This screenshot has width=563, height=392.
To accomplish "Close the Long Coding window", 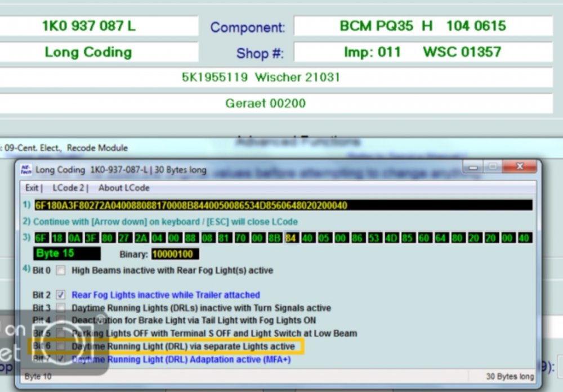I will 519,166.
